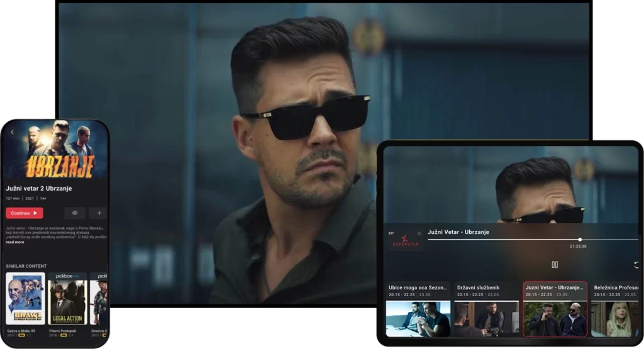Select Ubice moga oca program card
The height and width of the screenshot is (349, 644).
[418, 309]
